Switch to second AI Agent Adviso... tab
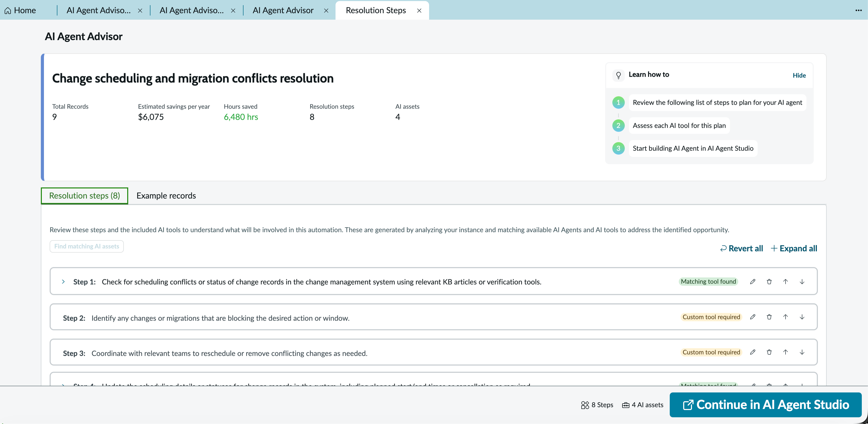Viewport: 868px width, 424px height. (x=191, y=10)
